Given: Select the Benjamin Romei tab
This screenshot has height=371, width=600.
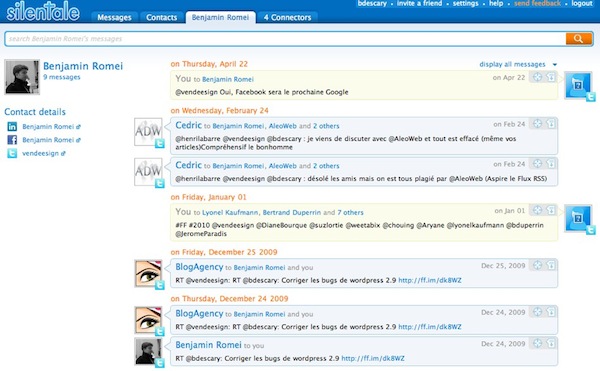Looking at the screenshot, I should [220, 17].
